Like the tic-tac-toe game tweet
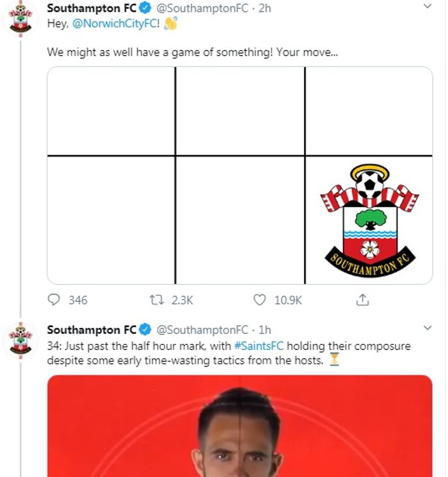 click(260, 300)
